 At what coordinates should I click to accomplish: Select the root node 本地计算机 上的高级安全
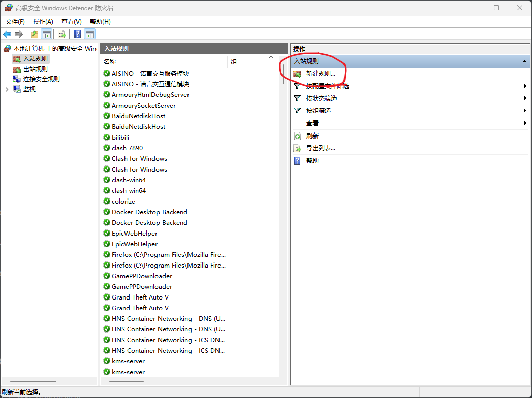pos(55,49)
